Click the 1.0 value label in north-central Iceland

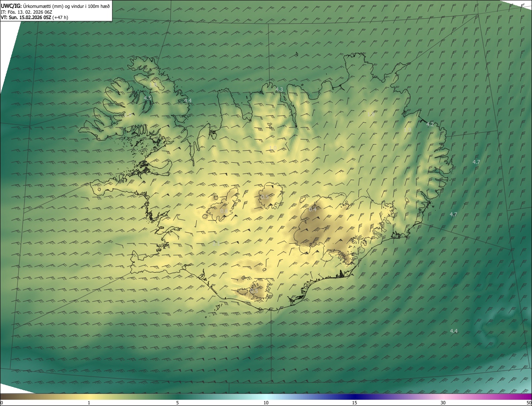pos(273,148)
